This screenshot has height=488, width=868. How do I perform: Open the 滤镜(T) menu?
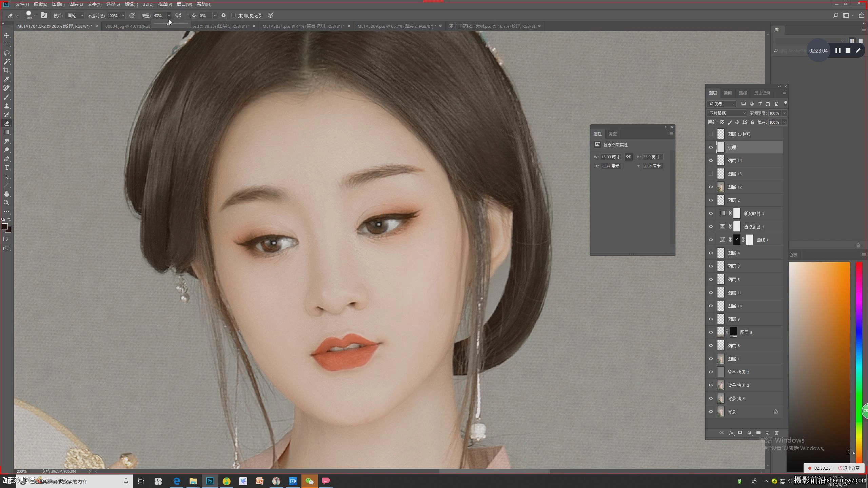point(131,4)
